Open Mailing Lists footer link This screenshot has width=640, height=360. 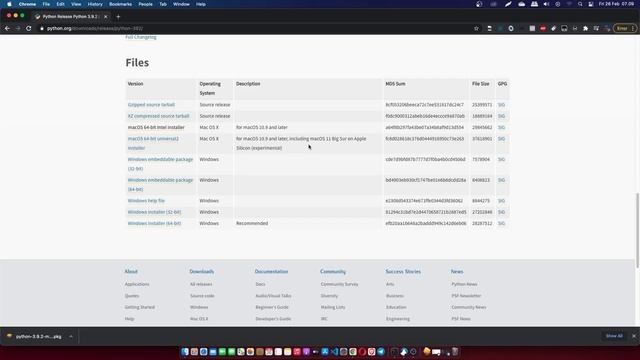click(x=333, y=307)
